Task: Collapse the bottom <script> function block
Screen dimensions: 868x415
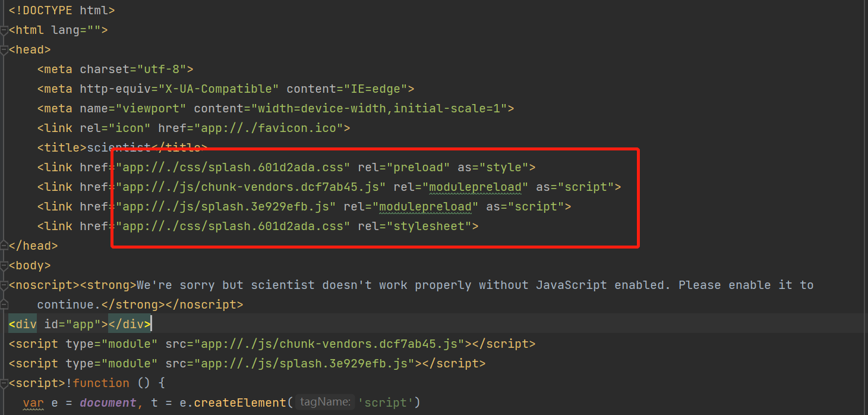Action: pos(4,382)
